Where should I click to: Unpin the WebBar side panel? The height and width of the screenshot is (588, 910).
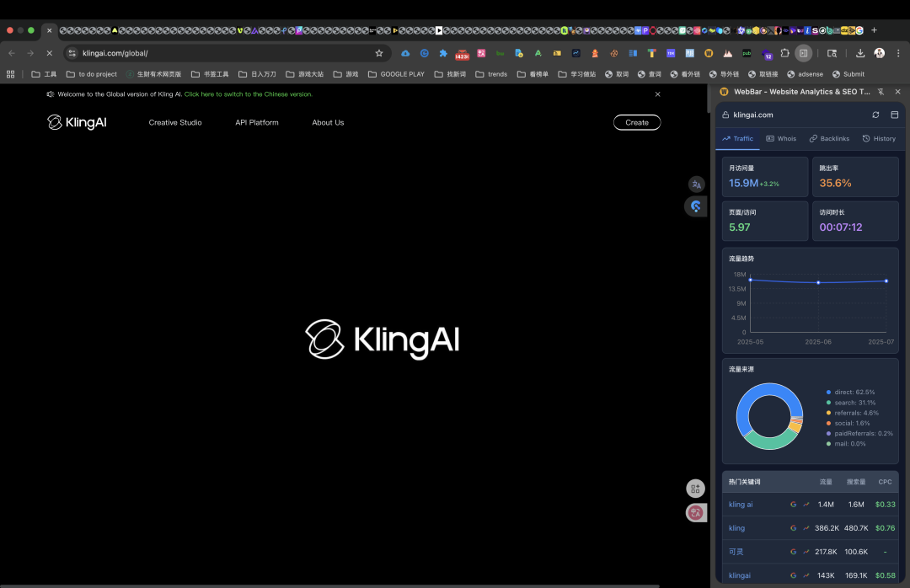(881, 92)
